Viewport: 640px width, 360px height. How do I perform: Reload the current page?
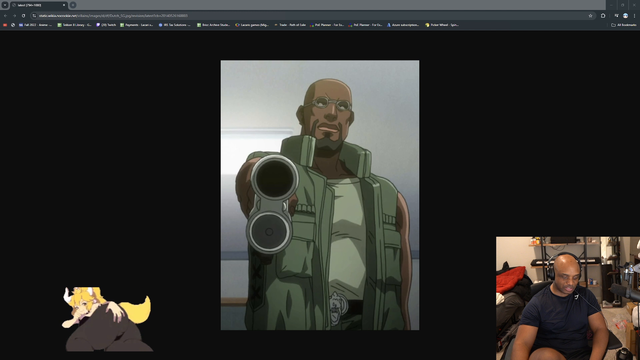point(23,16)
